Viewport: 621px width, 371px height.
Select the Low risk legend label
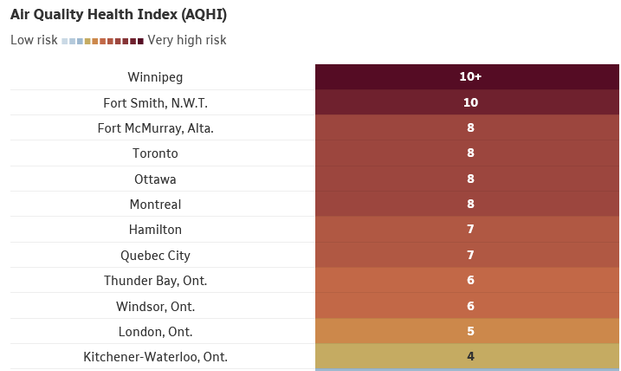click(34, 40)
